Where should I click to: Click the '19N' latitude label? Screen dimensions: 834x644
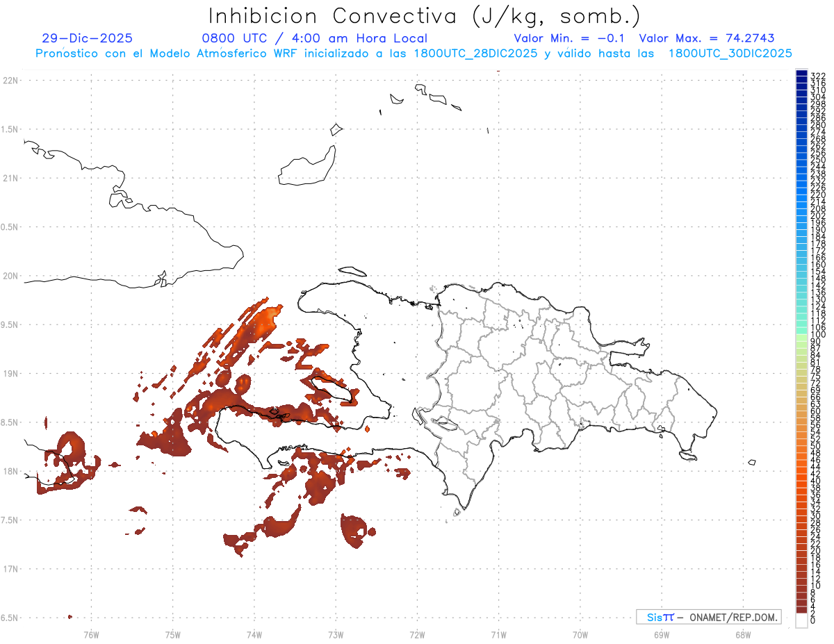(x=10, y=374)
